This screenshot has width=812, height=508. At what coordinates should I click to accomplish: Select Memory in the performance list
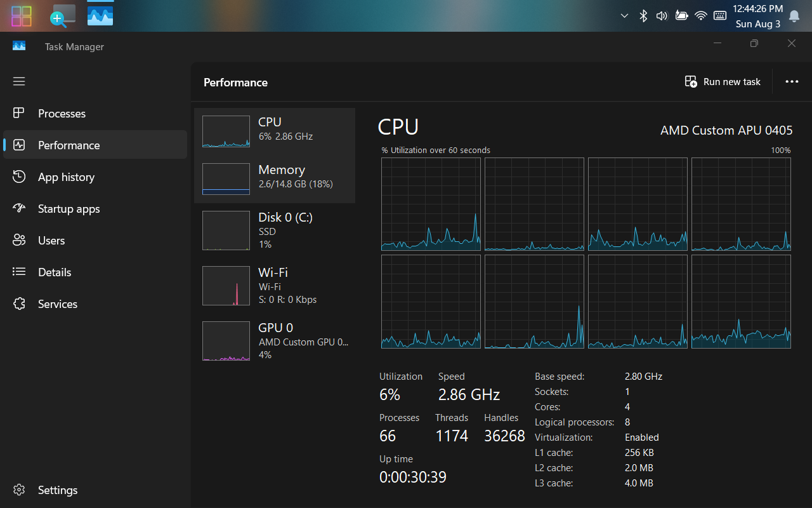[274, 179]
